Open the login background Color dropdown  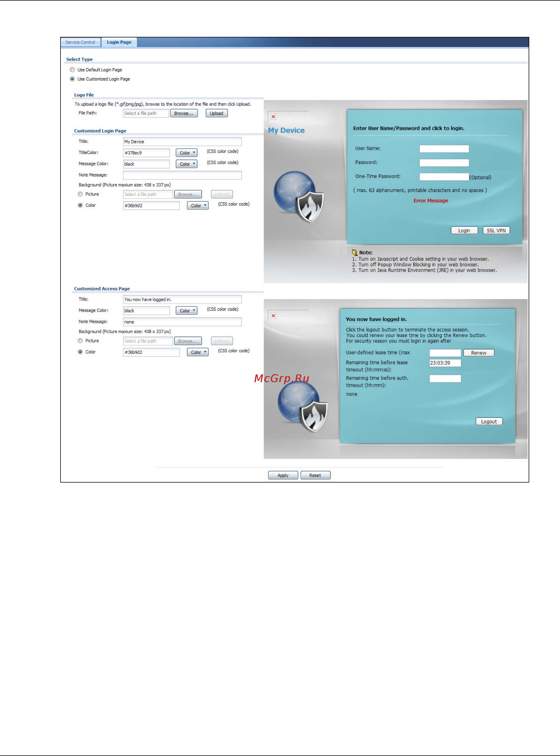[198, 206]
